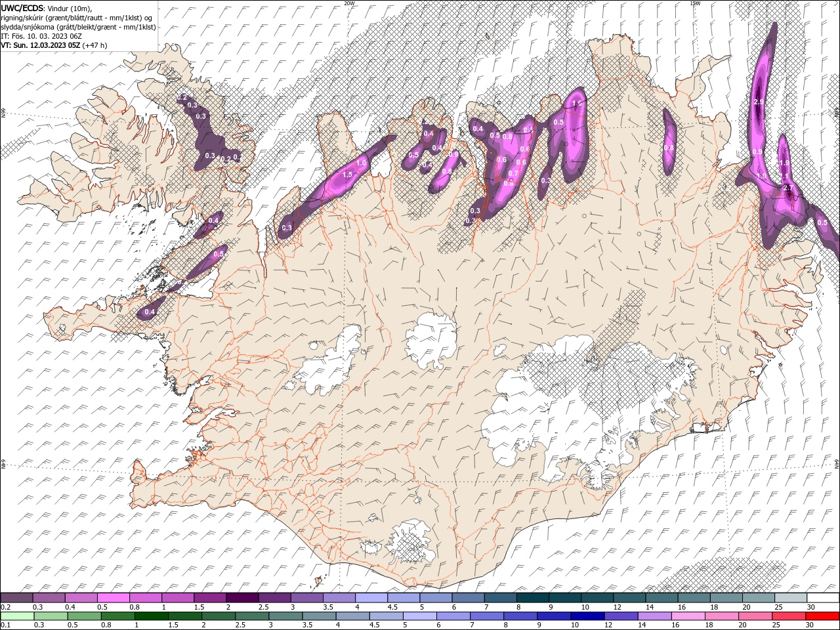
Task: Click the '1.5' snowfall value on the map
Action: click(x=348, y=175)
